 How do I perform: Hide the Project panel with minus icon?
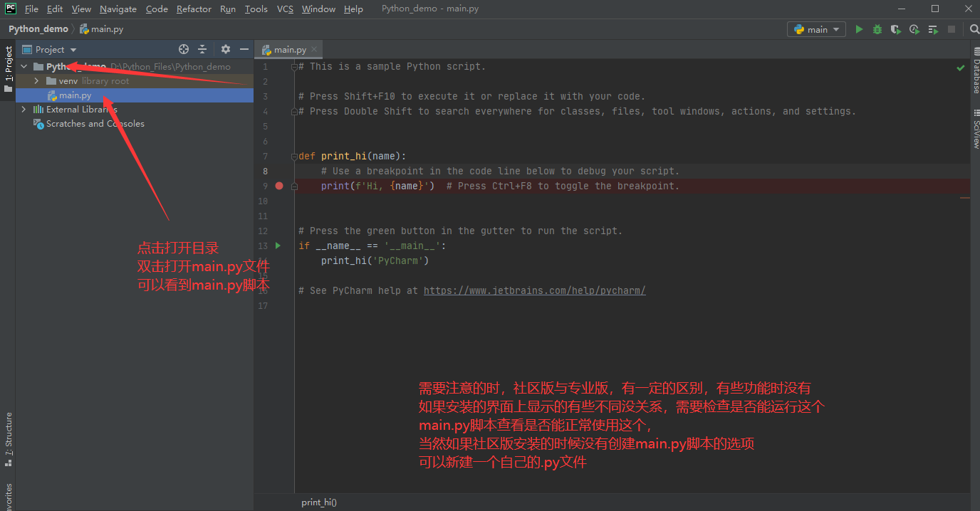click(244, 49)
